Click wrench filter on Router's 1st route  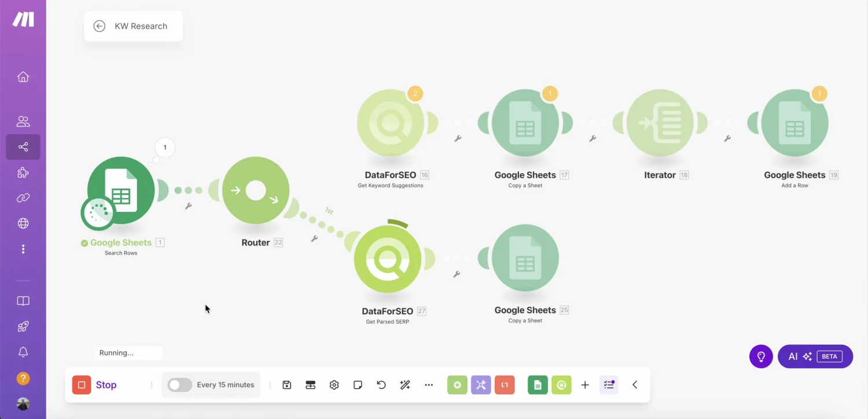pyautogui.click(x=314, y=238)
